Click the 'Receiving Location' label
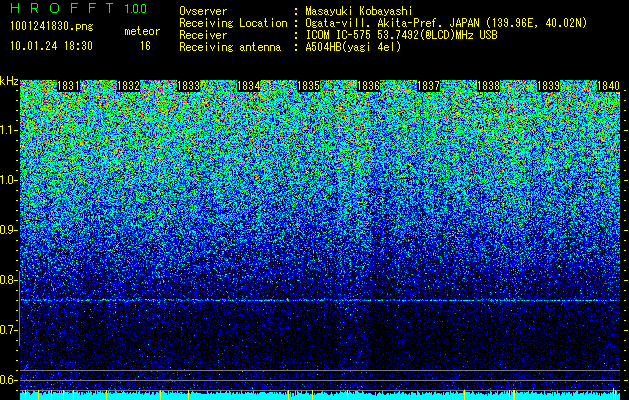Viewport: 629px width, 400px height. click(233, 24)
